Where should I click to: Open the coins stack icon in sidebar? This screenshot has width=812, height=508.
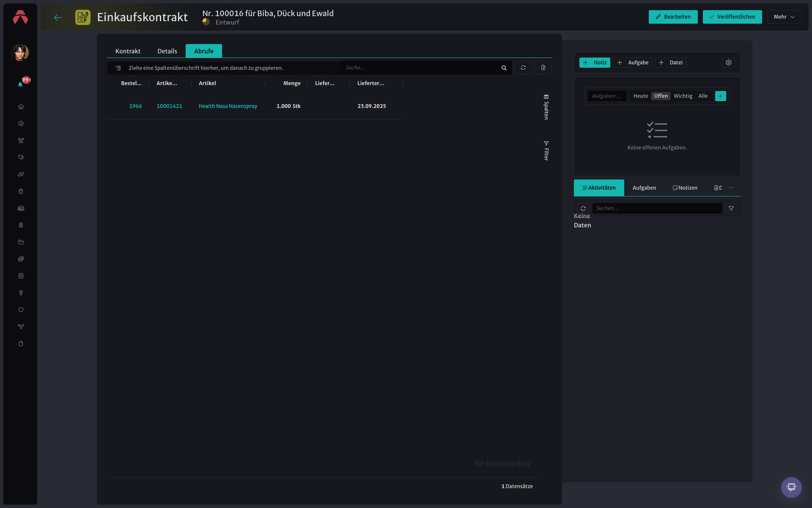click(x=21, y=259)
